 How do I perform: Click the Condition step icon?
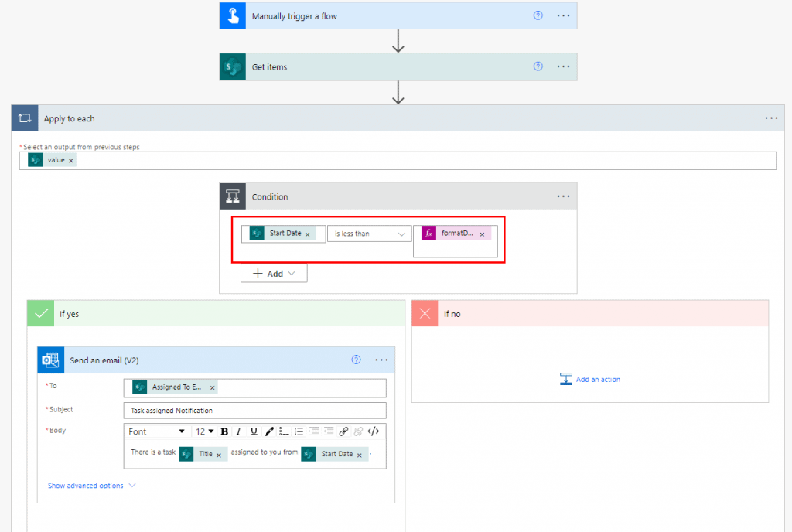click(x=232, y=196)
